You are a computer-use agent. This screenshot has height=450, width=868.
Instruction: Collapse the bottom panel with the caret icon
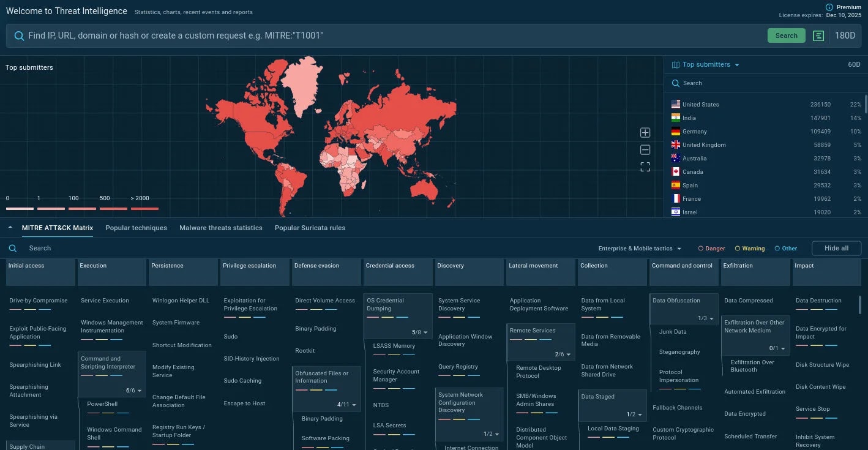tap(10, 228)
